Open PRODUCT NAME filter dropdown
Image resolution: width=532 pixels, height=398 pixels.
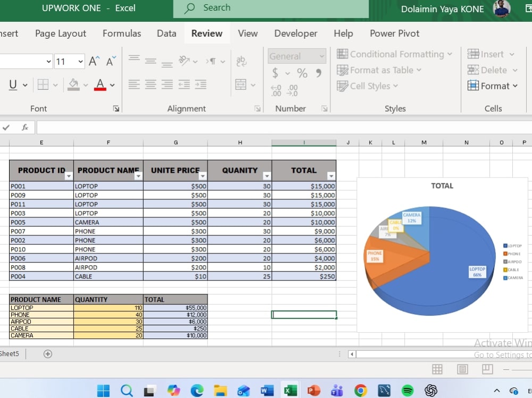[138, 176]
